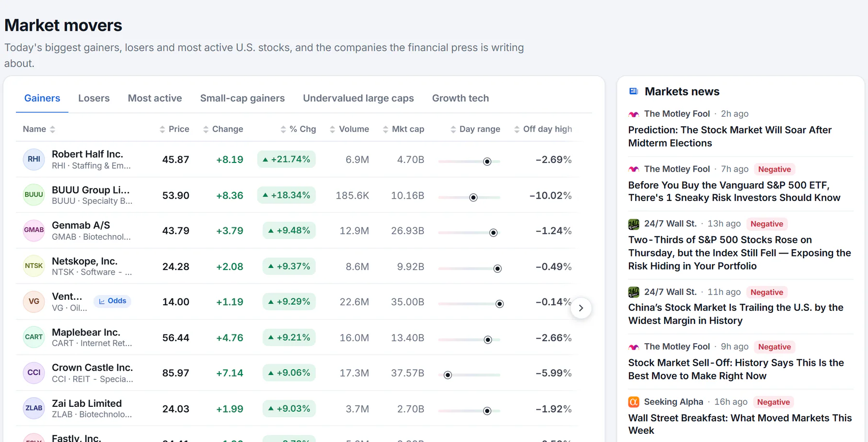Image resolution: width=868 pixels, height=442 pixels.
Task: Click the +21.74% change pill
Action: pyautogui.click(x=286, y=159)
